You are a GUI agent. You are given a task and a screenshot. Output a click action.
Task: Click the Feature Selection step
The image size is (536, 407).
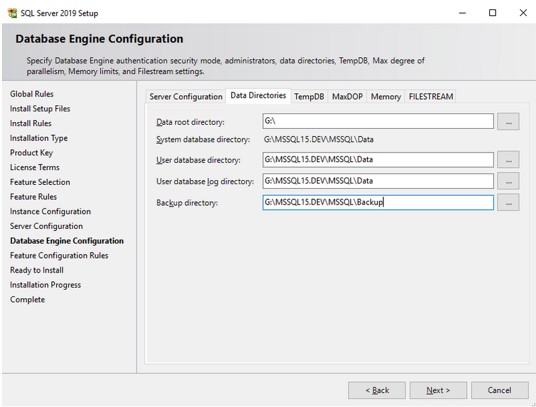click(x=40, y=182)
